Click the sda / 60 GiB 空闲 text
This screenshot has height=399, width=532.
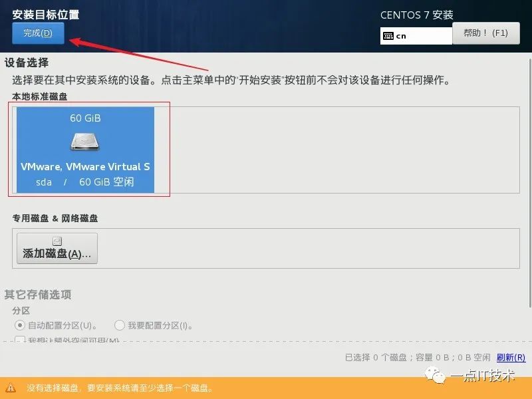click(x=85, y=182)
